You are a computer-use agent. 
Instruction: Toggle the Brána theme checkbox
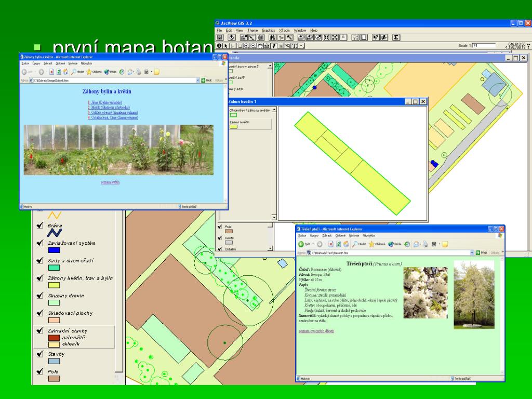point(40,225)
